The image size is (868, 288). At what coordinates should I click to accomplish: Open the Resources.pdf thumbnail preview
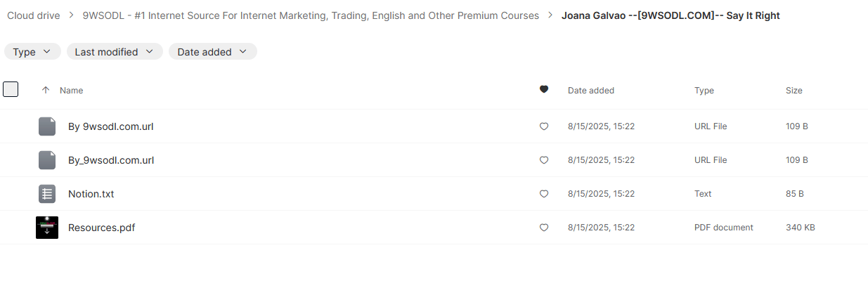[47, 228]
